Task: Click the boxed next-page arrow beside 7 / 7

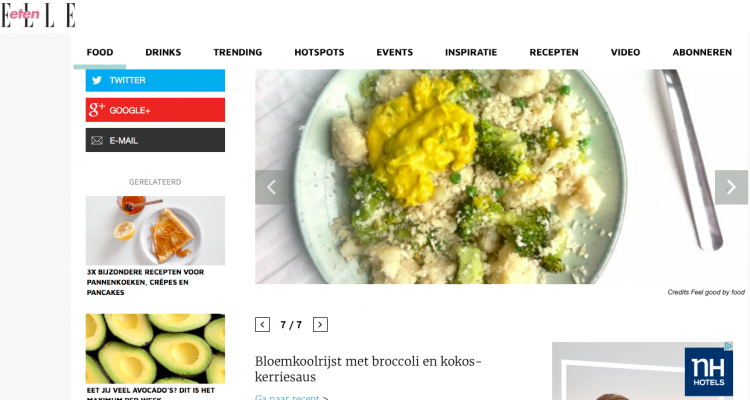Action: pos(320,324)
